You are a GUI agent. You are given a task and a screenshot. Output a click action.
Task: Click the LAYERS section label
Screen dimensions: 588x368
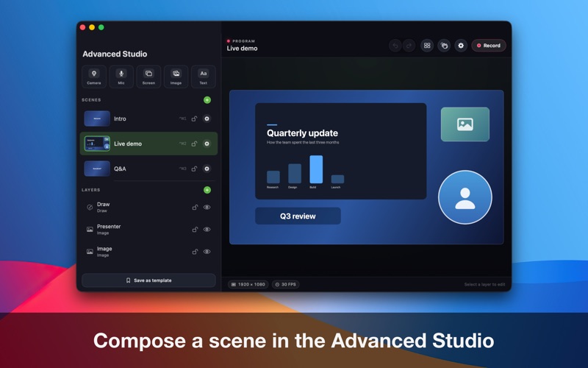[90, 190]
